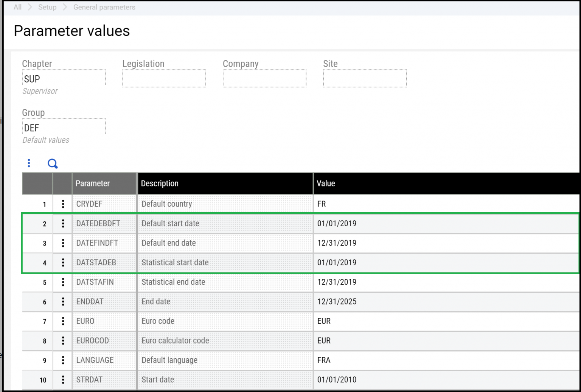Viewport: 581px width, 392px height.
Task: Open row actions for STRDAT parameter
Action: click(x=62, y=380)
